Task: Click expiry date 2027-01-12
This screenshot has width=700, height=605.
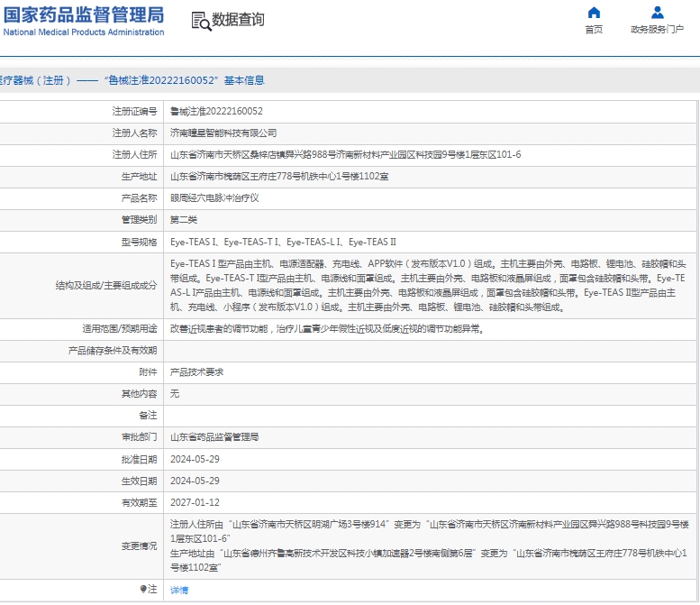Action: click(x=195, y=503)
